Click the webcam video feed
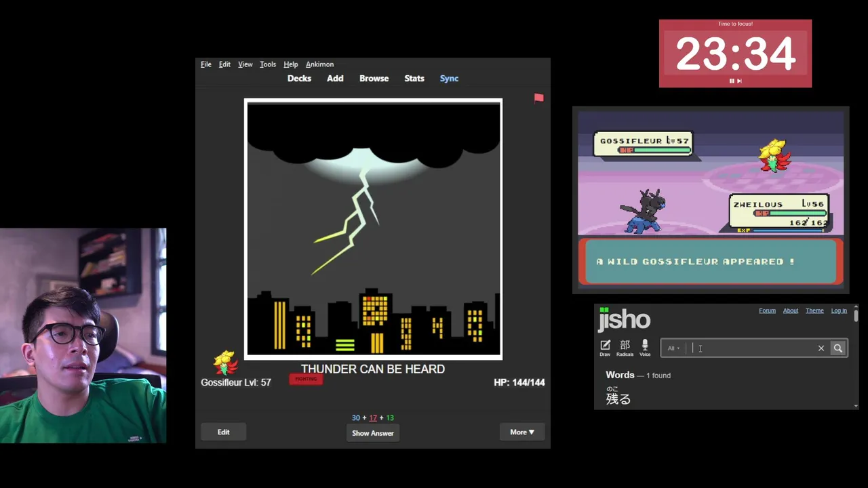The height and width of the screenshot is (488, 868). click(83, 335)
